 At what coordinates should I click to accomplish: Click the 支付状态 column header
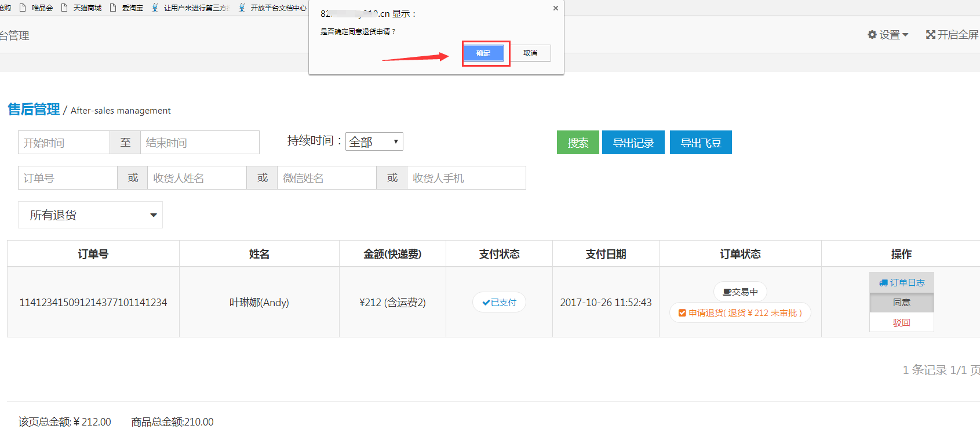pyautogui.click(x=499, y=254)
